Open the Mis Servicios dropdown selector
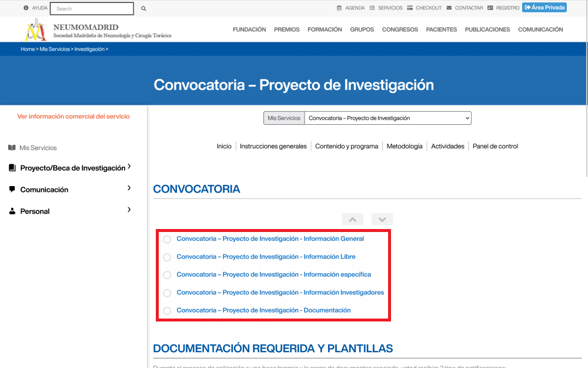Viewport: 588px width, 368px height. (388, 118)
